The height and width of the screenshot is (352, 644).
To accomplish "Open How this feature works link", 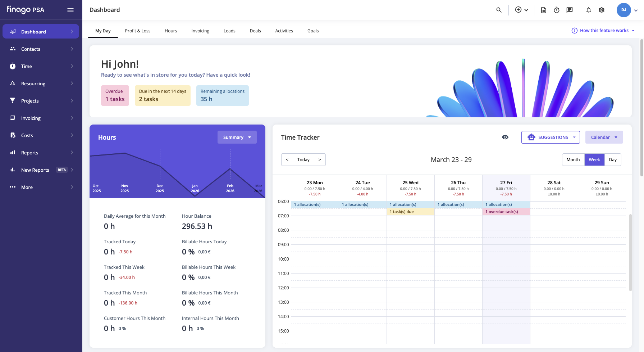I will click(x=603, y=31).
